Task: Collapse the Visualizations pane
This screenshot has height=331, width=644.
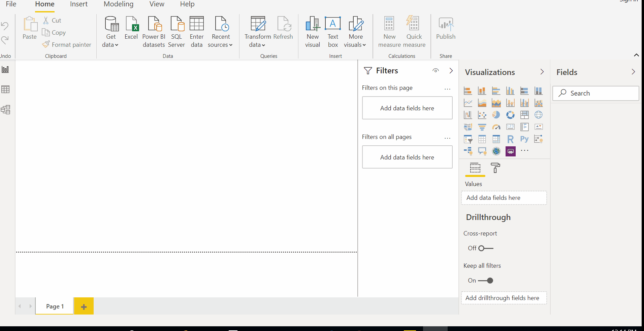Action: tap(542, 72)
